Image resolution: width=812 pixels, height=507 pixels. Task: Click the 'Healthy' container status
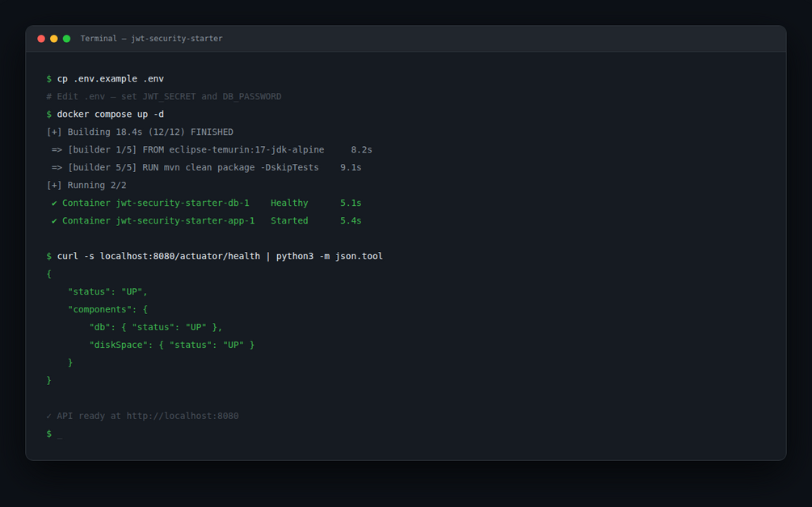(289, 203)
